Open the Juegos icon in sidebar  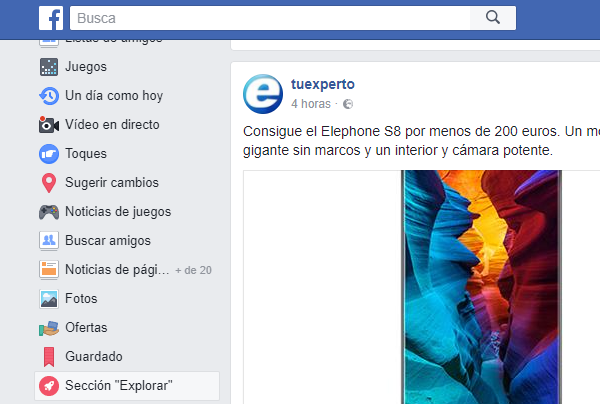pos(49,67)
